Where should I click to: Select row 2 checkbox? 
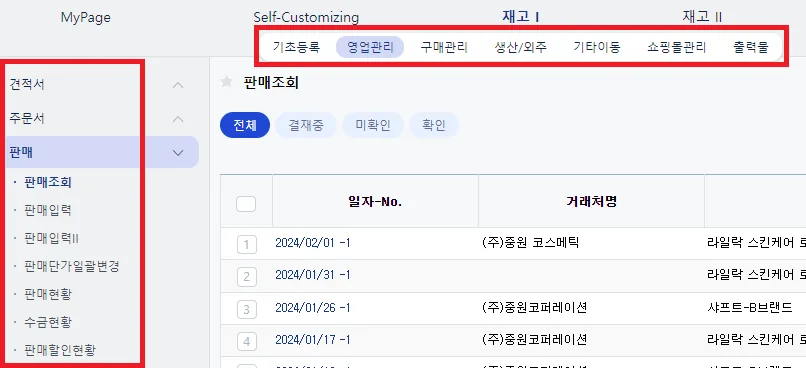click(247, 277)
